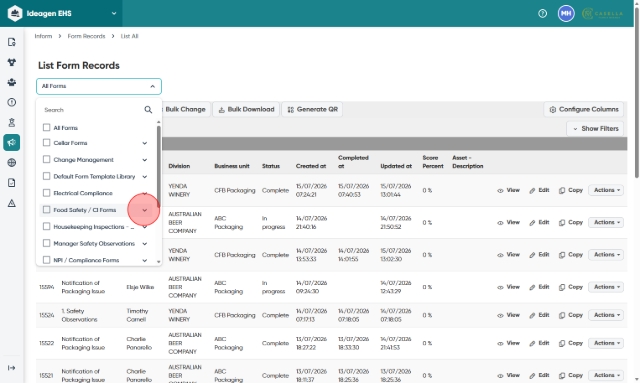The height and width of the screenshot is (383, 640).
Task: Open the MH user avatar menu
Action: point(566,13)
